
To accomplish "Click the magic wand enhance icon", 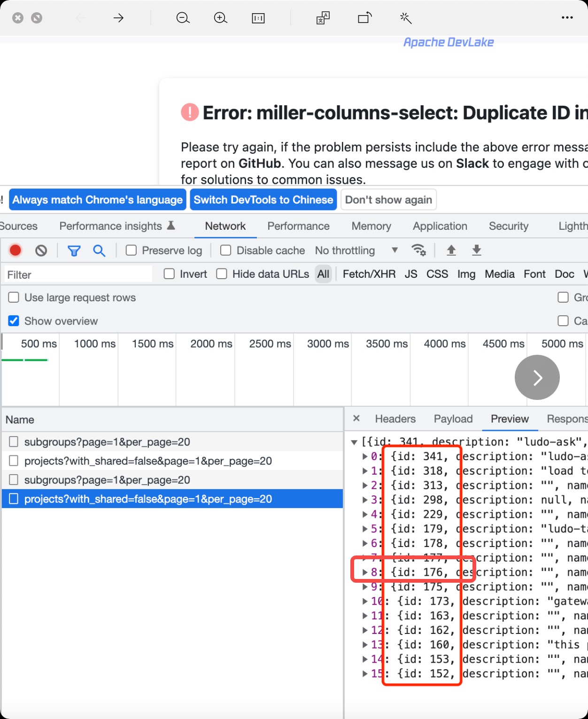I will pos(406,18).
